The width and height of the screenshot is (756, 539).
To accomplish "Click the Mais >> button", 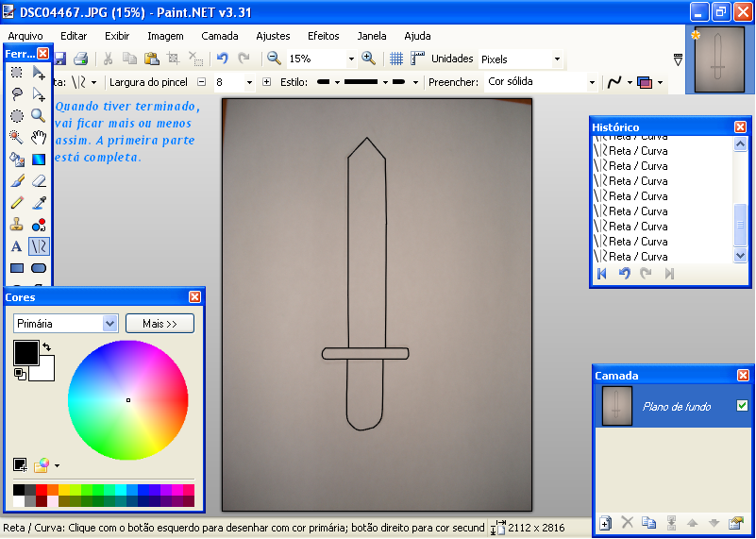I will 160,324.
